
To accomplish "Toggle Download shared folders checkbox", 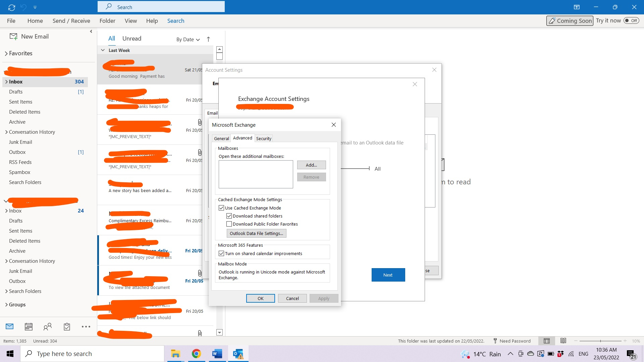I will [229, 216].
